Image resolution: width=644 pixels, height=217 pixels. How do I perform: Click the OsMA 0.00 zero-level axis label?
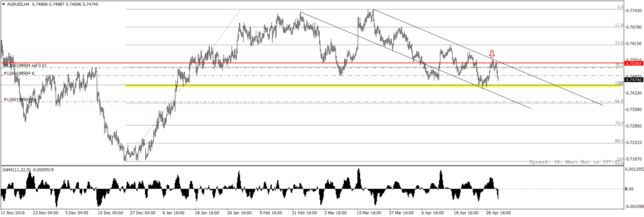tap(629, 189)
